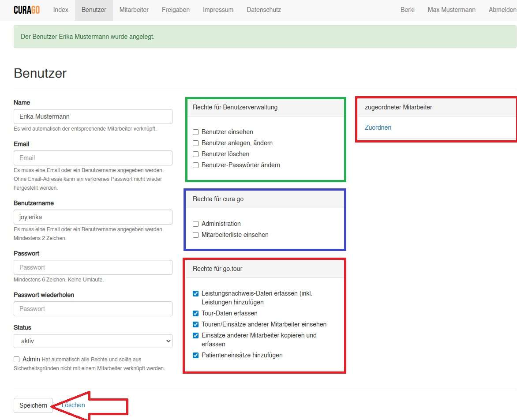
Task: Focus the Email input field
Action: (x=93, y=158)
